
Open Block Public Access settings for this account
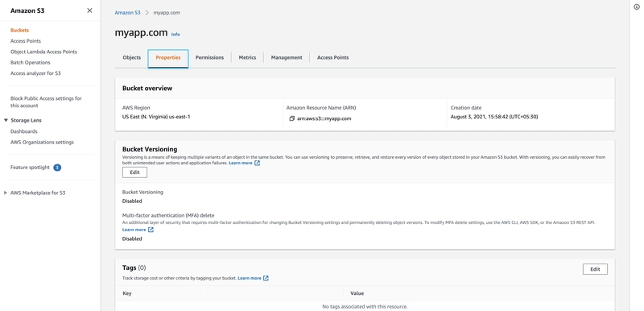[x=46, y=102]
